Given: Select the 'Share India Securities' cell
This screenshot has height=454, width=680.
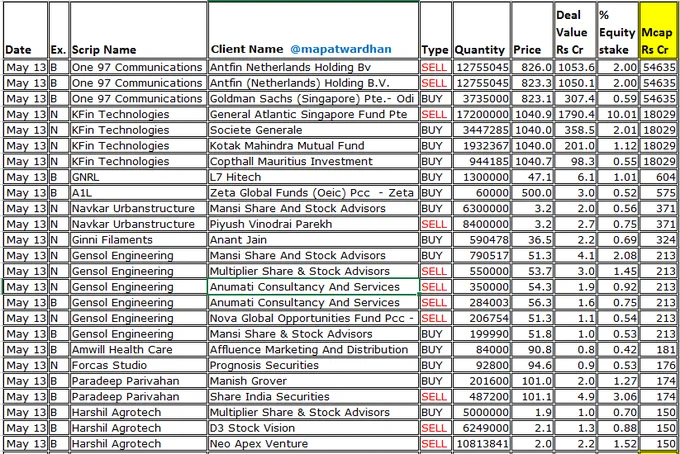Looking at the screenshot, I should click(x=314, y=397).
